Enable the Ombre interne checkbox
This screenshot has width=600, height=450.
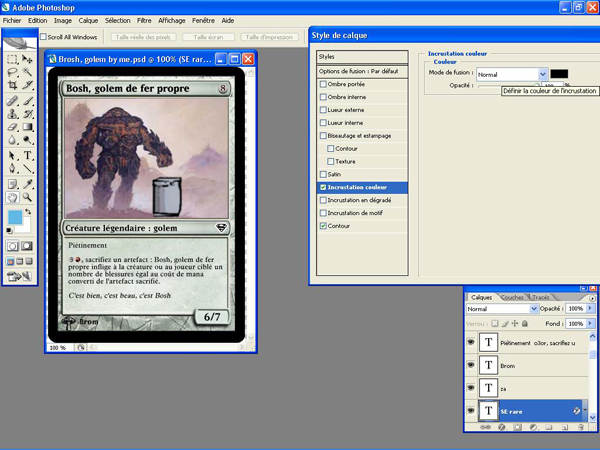323,97
